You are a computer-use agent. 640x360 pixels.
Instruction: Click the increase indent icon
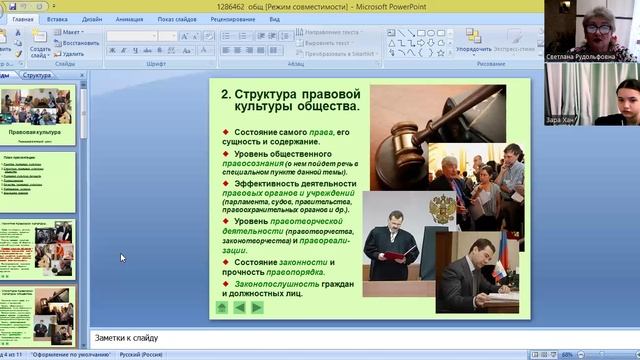272,36
